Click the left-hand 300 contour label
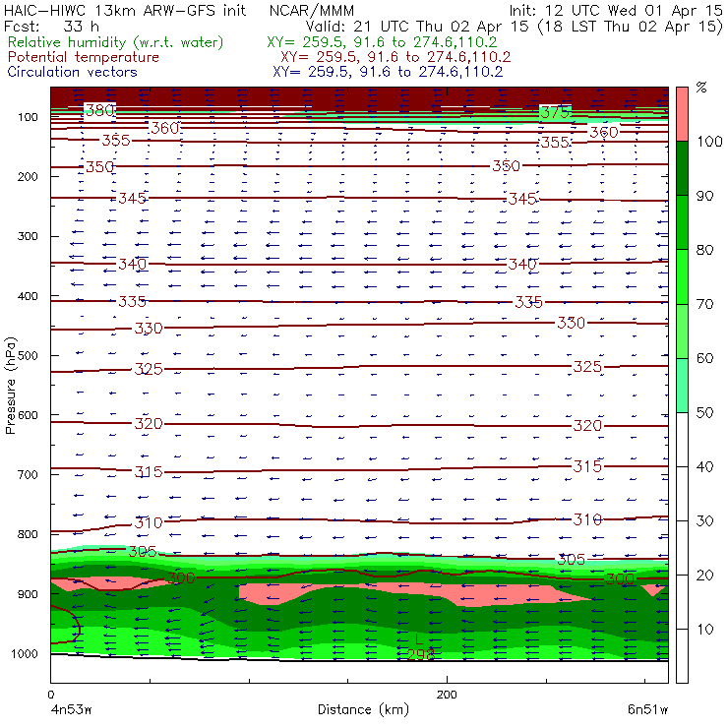 tap(181, 578)
